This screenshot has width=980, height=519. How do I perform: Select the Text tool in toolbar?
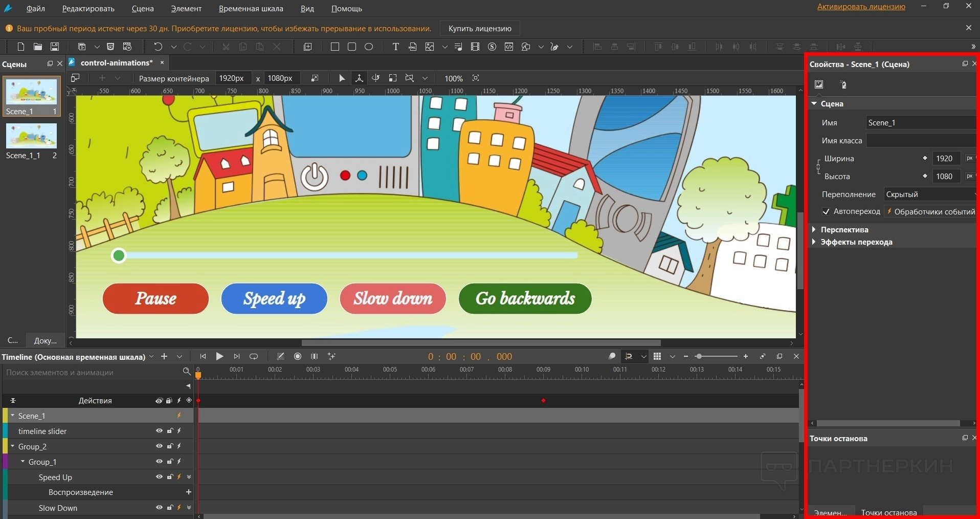coord(395,47)
